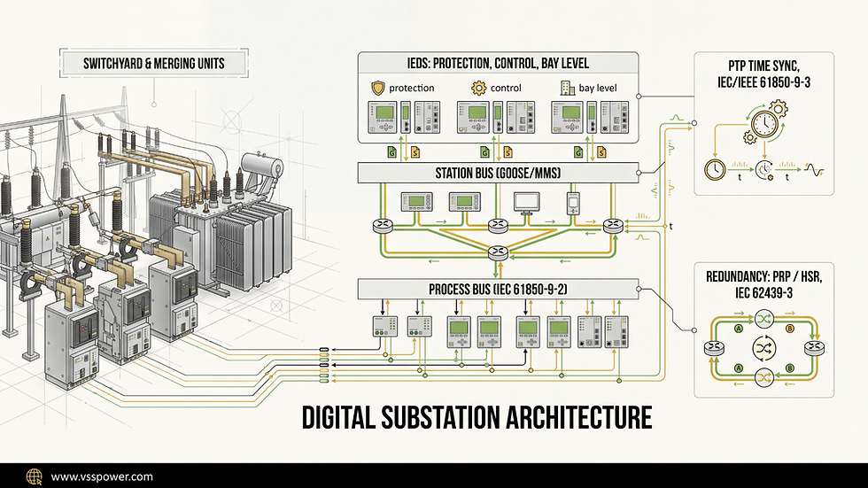Click the central shuffle icon in Redundancy ring
This screenshot has height=488, width=868.
[763, 349]
